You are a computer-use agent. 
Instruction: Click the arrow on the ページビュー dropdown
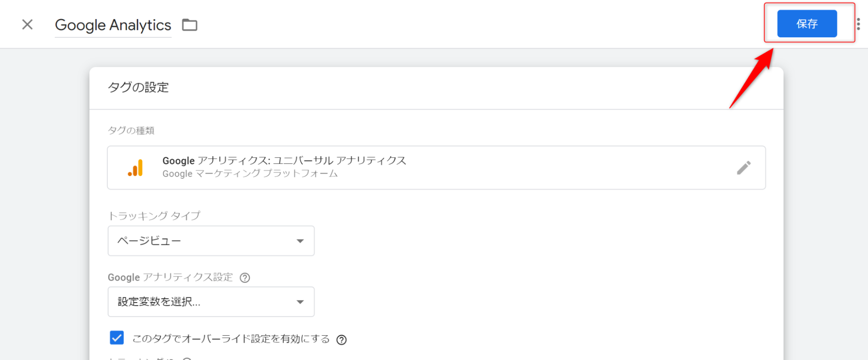(x=300, y=241)
